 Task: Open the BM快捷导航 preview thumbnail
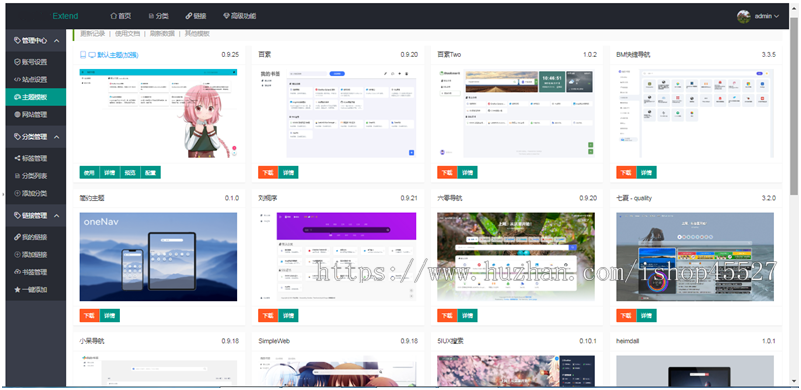click(x=695, y=113)
